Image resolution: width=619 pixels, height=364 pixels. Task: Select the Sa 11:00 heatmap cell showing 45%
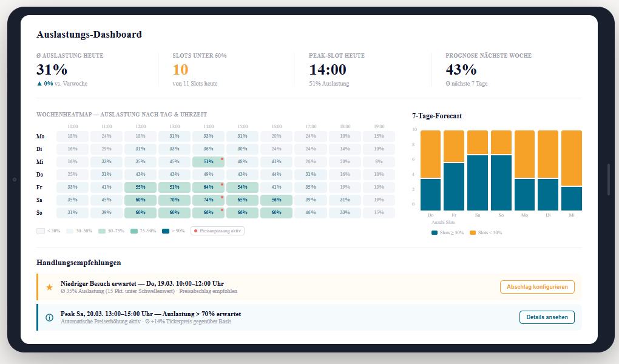tap(107, 200)
